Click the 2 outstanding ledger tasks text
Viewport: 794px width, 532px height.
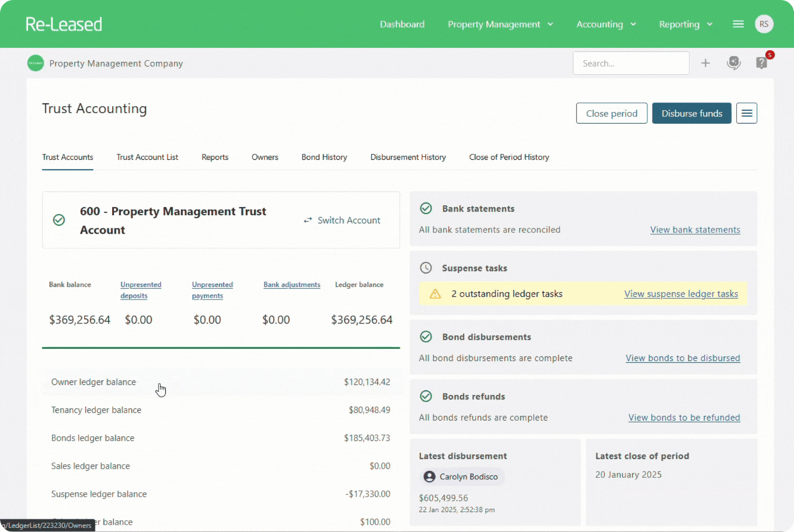click(x=507, y=294)
